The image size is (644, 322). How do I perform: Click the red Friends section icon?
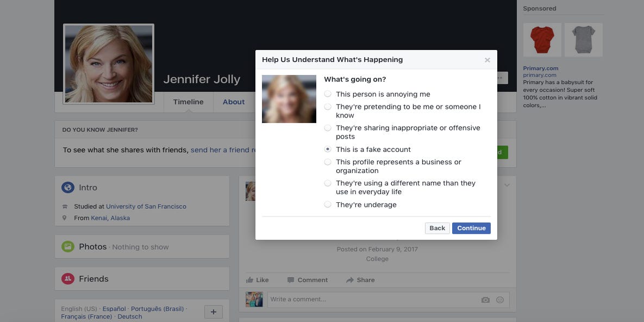(x=68, y=278)
